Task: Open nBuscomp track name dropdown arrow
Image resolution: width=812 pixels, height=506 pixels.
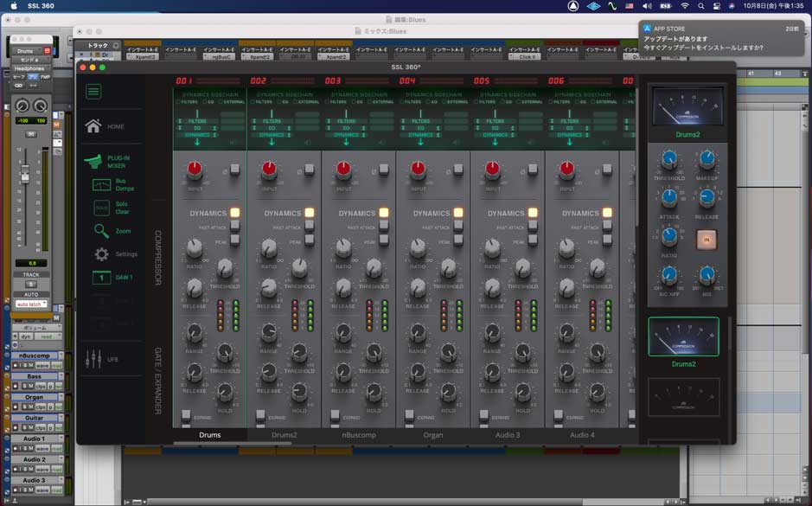Action: pos(61,355)
